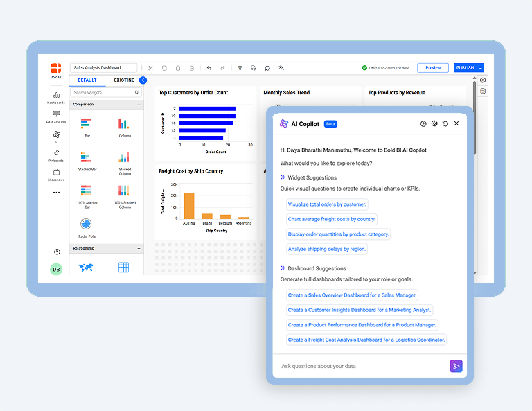Choose Freight Cost Analysis Dashboard suggestion
Screen dimensions: 532x411
(366, 340)
